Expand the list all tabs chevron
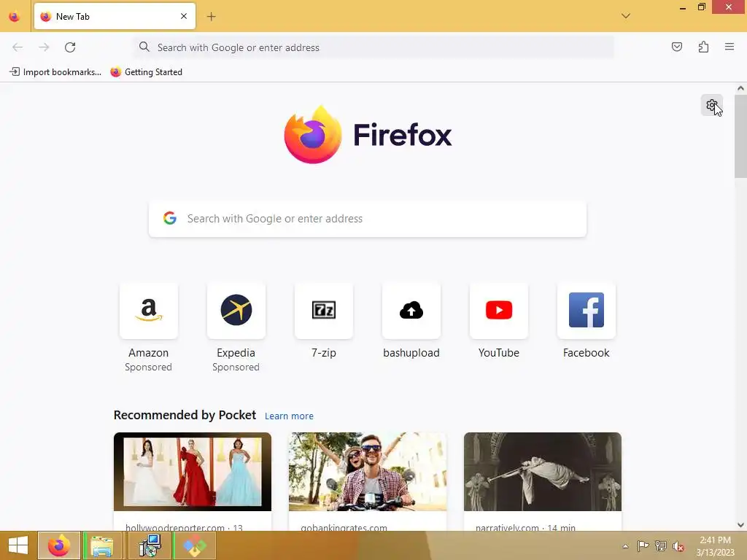 625,16
